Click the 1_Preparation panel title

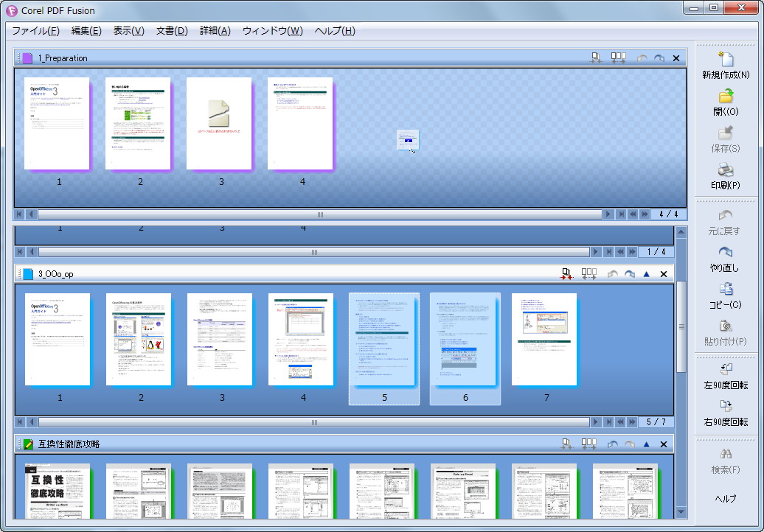[x=63, y=58]
